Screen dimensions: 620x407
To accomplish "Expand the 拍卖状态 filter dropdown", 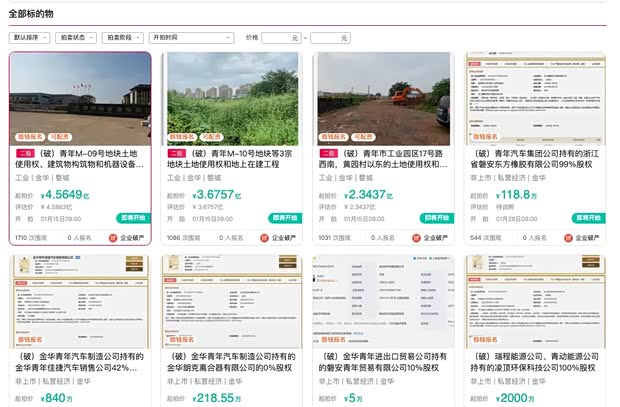I will pos(76,37).
